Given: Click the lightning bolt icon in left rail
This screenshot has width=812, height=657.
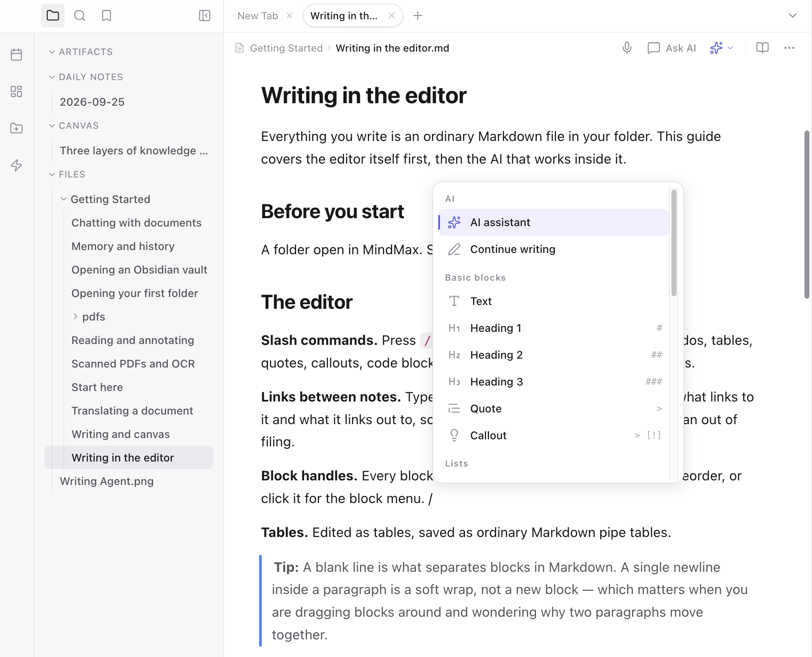Looking at the screenshot, I should tap(16, 165).
